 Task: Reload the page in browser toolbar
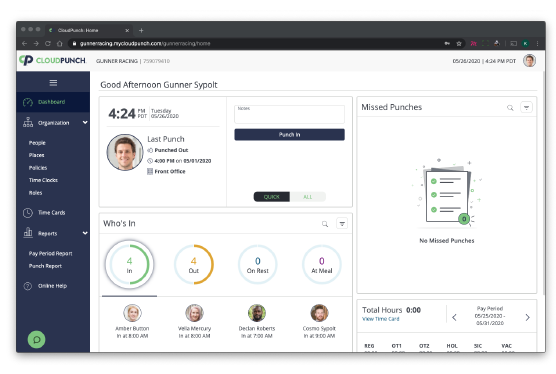48,44
